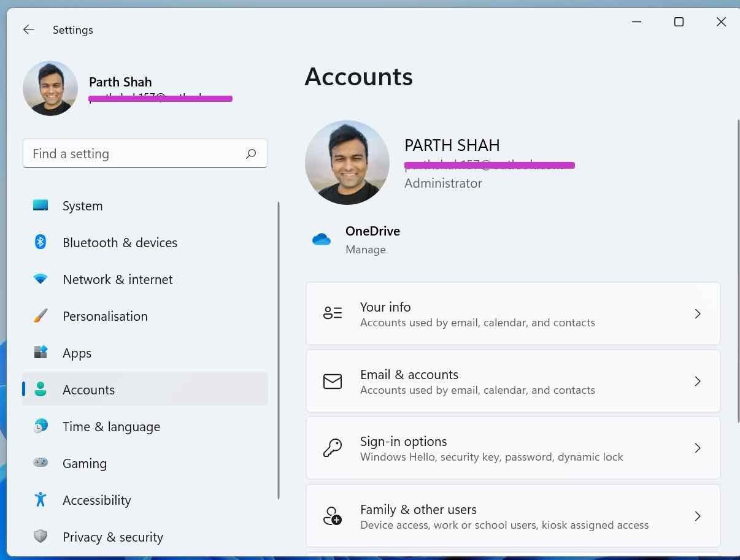Click the Network Wi-Fi icon

click(40, 279)
